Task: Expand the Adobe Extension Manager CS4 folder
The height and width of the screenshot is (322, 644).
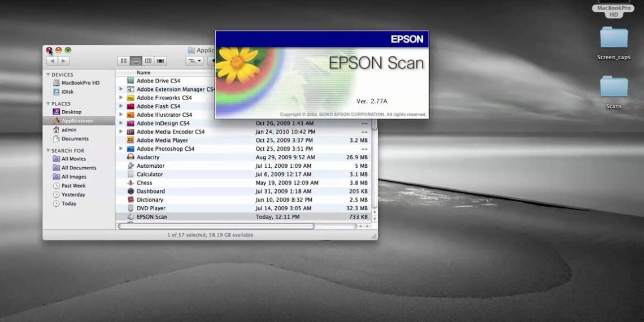Action: (x=121, y=89)
